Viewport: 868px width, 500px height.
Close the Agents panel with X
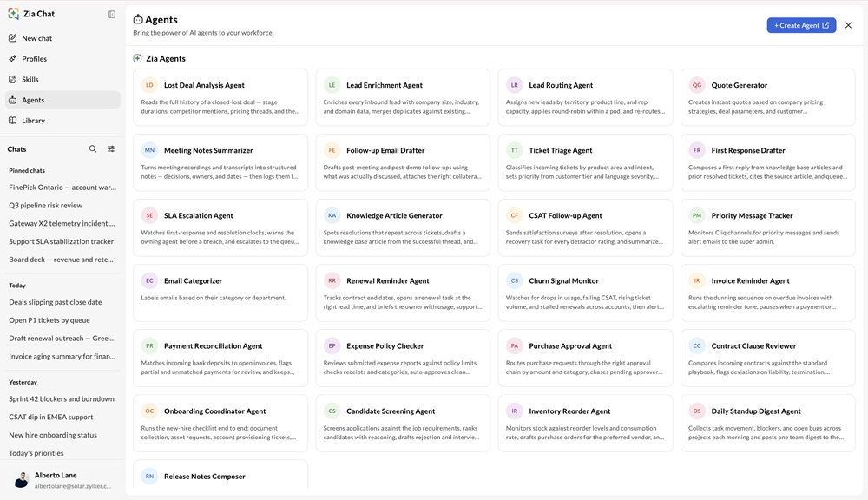point(848,25)
